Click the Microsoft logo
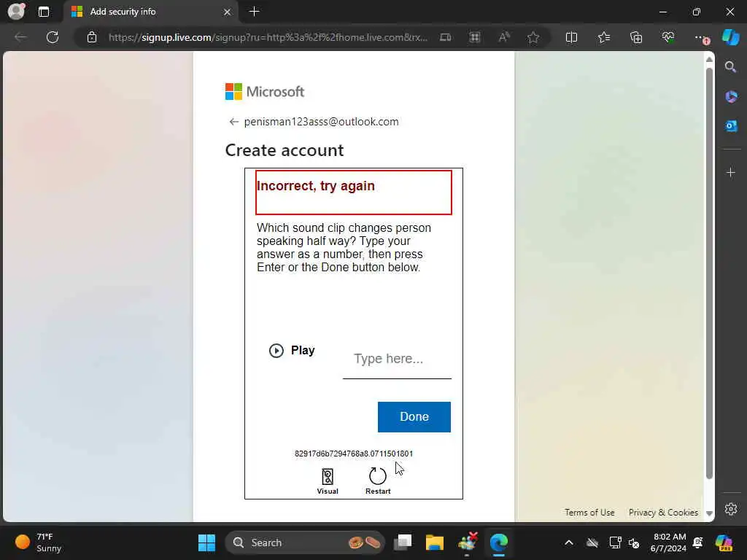 click(264, 91)
